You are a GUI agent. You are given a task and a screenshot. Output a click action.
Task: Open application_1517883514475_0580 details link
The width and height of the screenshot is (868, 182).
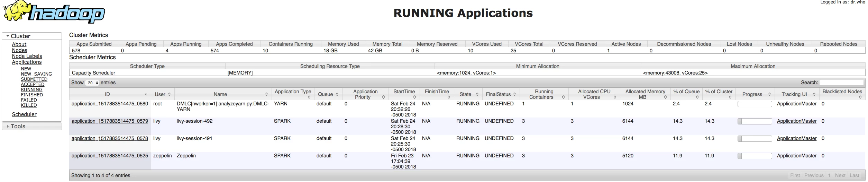click(x=110, y=104)
